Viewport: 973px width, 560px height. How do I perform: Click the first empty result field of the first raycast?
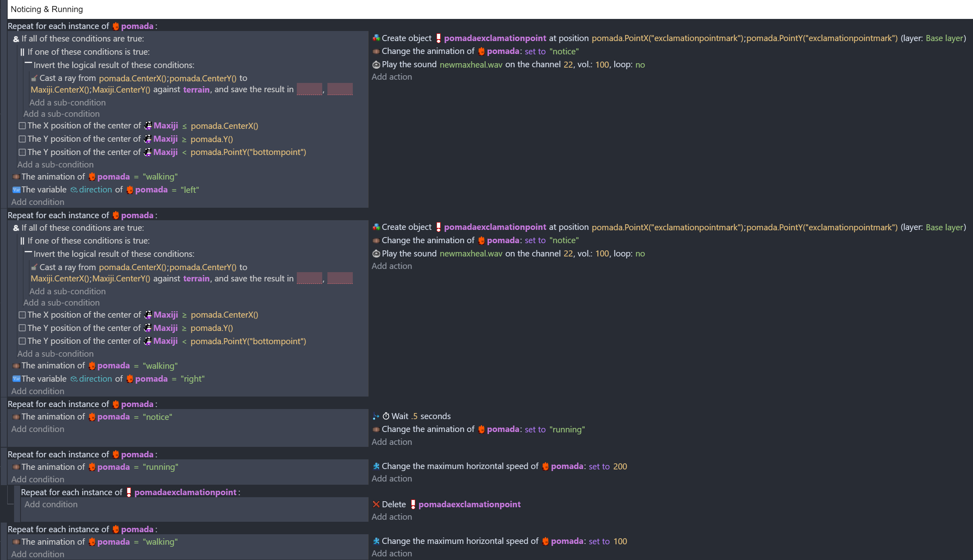pyautogui.click(x=309, y=89)
